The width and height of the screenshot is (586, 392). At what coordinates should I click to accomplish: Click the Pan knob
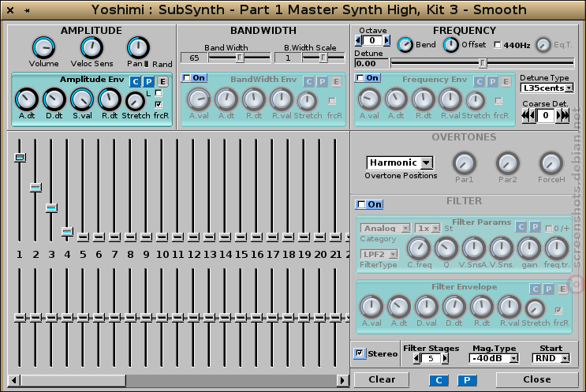coord(138,47)
